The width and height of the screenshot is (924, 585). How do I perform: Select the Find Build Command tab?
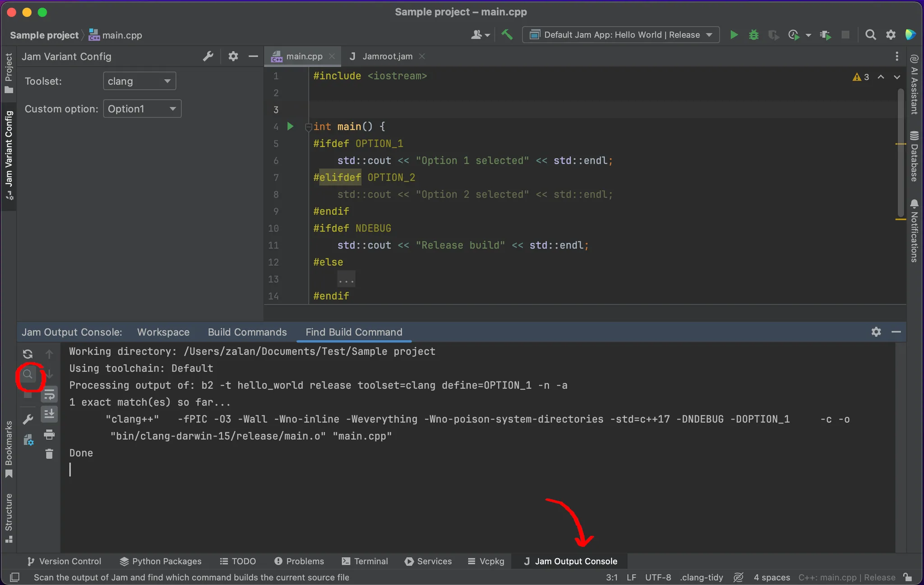click(x=354, y=332)
